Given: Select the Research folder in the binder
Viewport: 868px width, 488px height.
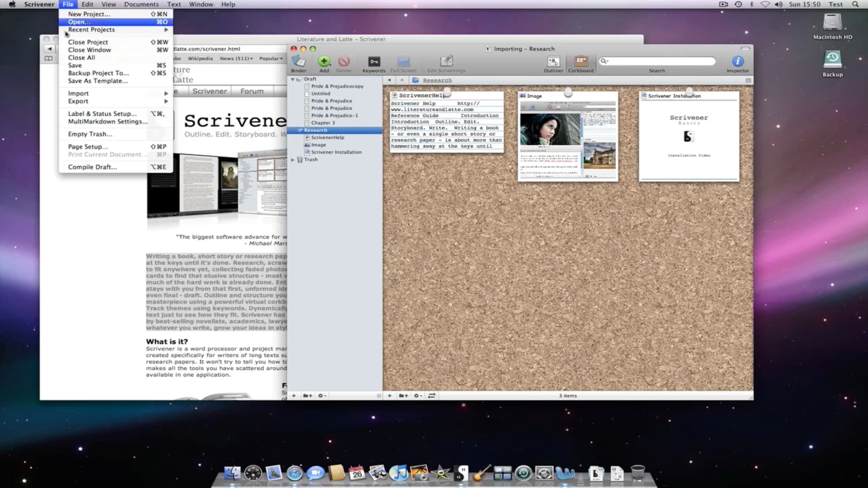Looking at the screenshot, I should tap(335, 130).
